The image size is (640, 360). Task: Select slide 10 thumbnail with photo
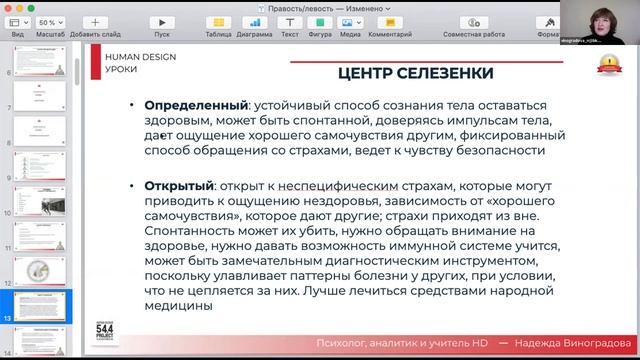[x=40, y=201]
